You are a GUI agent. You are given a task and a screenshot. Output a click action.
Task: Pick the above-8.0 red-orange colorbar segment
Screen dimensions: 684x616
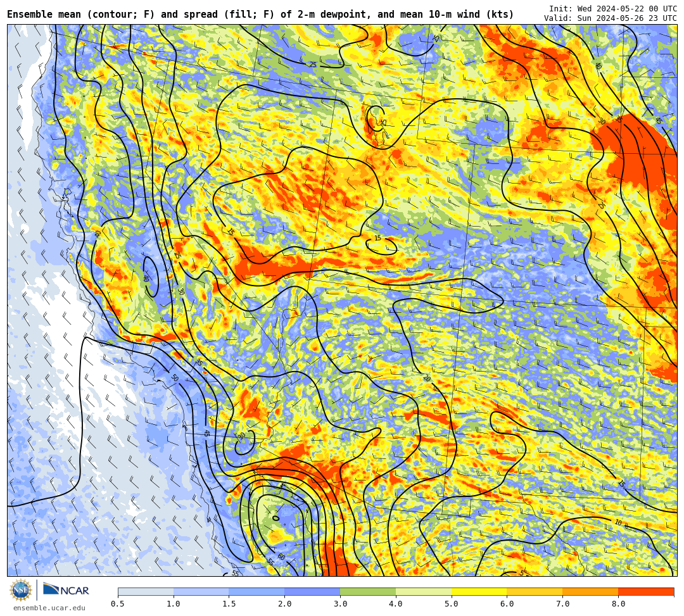click(646, 591)
